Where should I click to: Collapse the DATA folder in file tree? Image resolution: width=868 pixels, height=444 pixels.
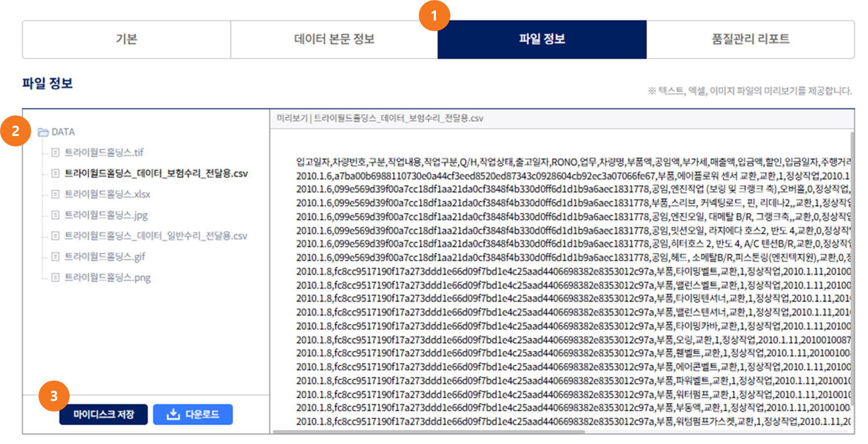click(63, 132)
